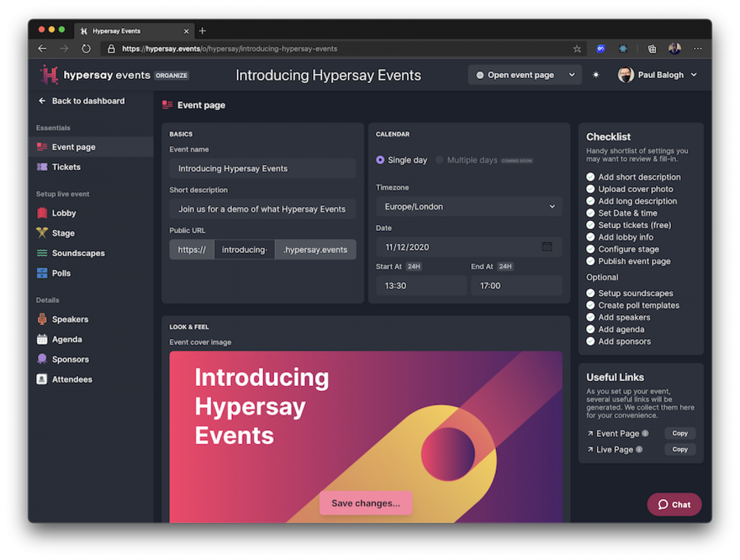Expand the Open event page dropdown arrow
740x560 pixels.
tap(572, 75)
